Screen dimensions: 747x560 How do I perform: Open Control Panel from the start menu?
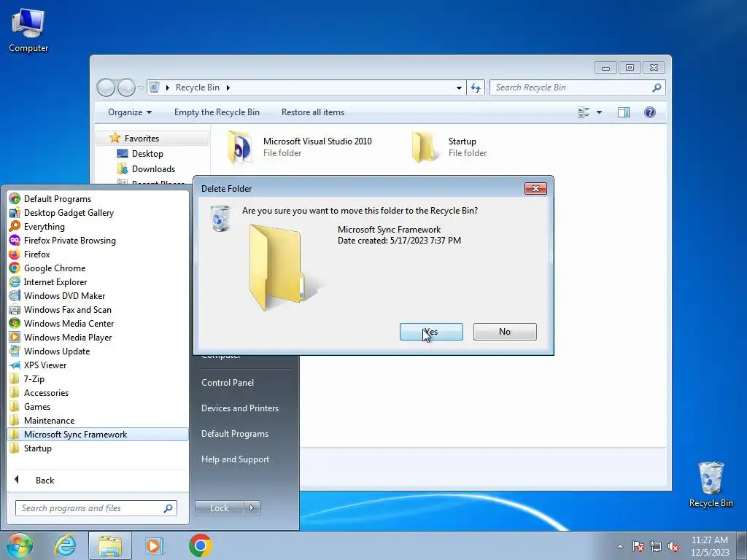[x=228, y=383]
